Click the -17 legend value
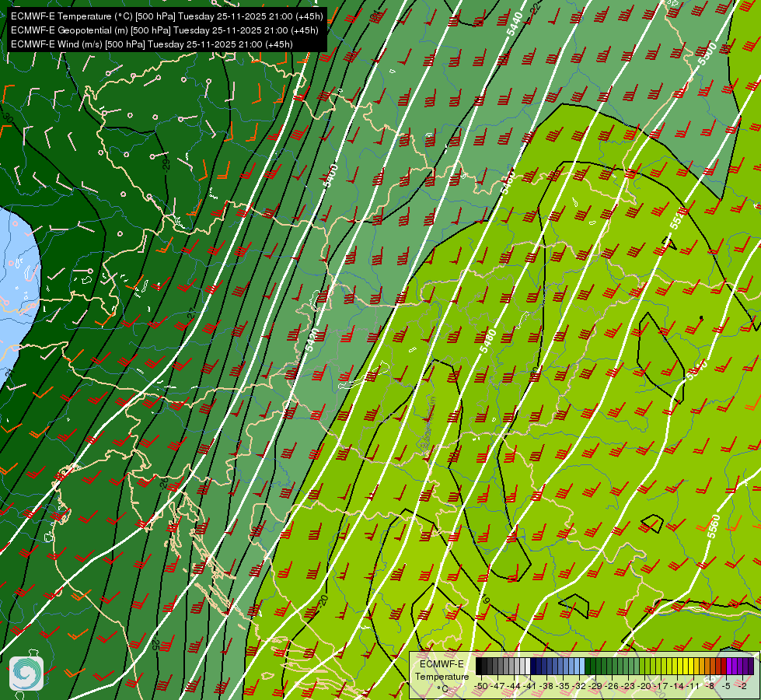Screen dimensions: 761x700 click(662, 686)
